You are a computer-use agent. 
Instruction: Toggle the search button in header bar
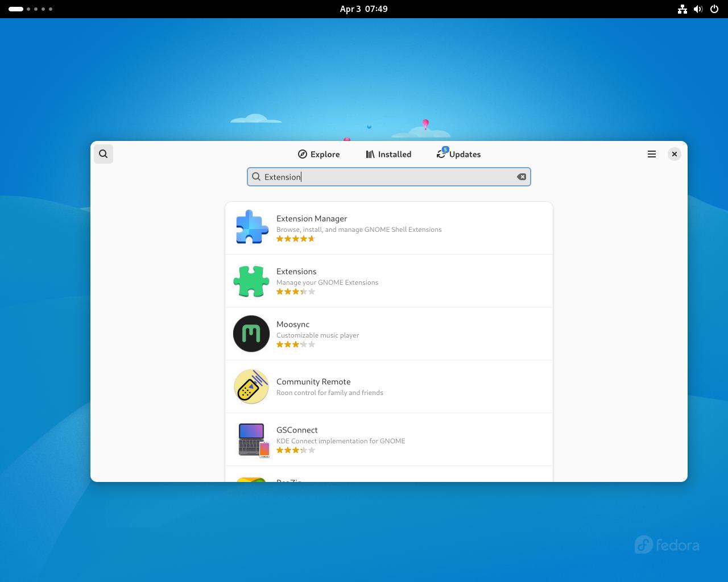click(104, 154)
